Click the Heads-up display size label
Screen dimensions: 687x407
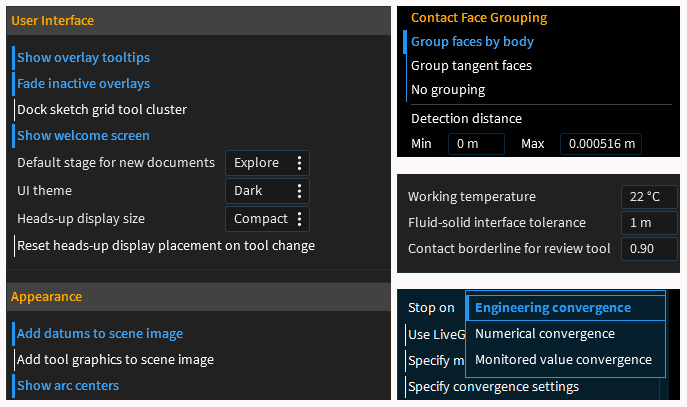[81, 219]
